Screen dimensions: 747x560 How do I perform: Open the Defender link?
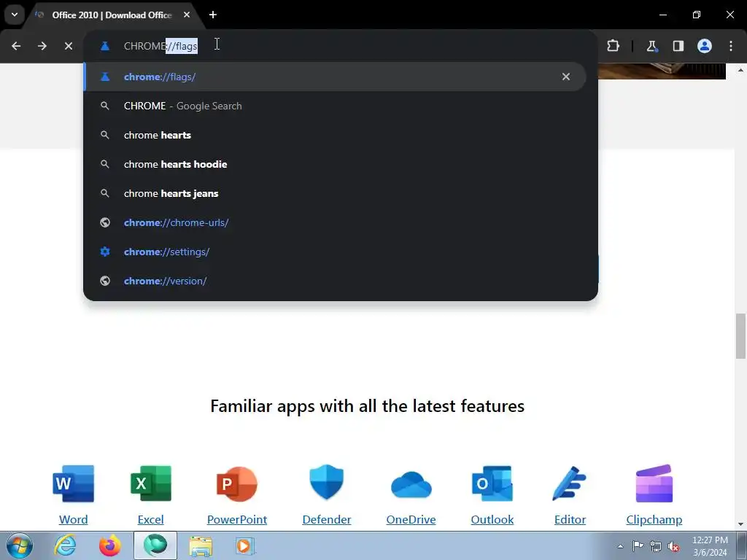(x=326, y=519)
